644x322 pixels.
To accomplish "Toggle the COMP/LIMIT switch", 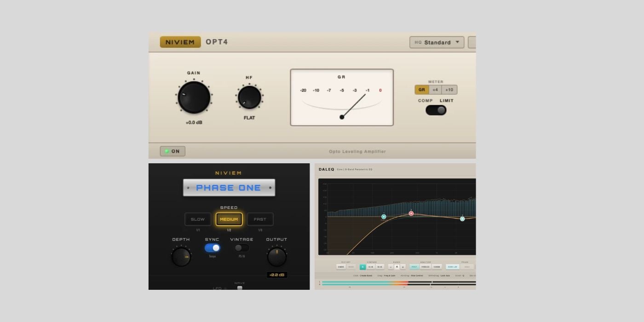I will coord(436,110).
